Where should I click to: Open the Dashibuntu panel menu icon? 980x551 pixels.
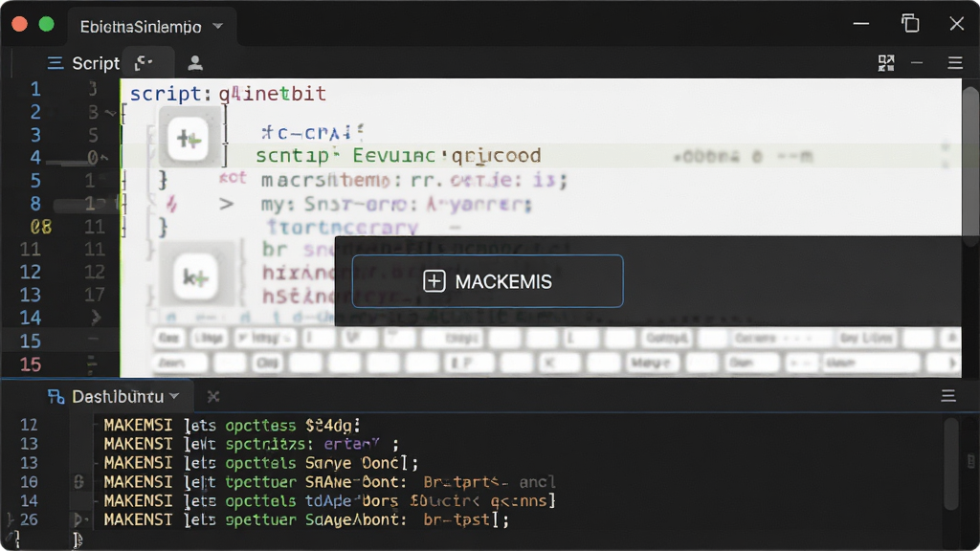pyautogui.click(x=948, y=395)
